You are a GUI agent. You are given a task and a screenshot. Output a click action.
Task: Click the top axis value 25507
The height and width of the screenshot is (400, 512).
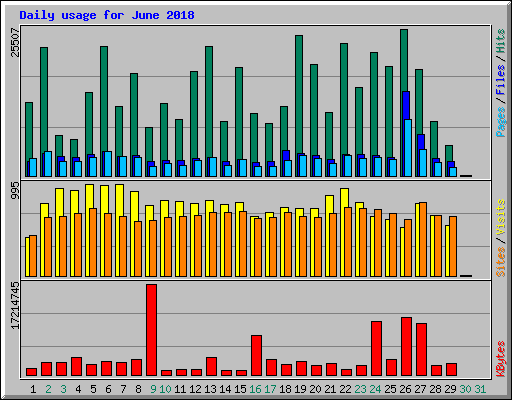tap(15, 42)
